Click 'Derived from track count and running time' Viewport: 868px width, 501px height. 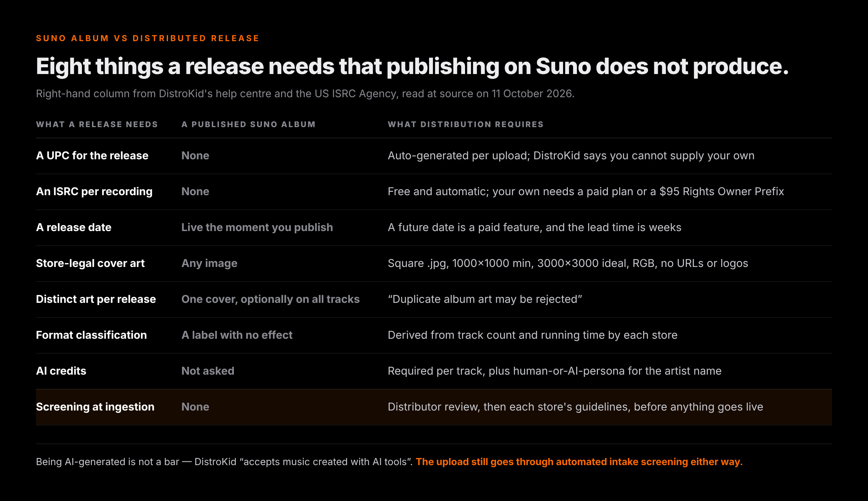(x=532, y=335)
